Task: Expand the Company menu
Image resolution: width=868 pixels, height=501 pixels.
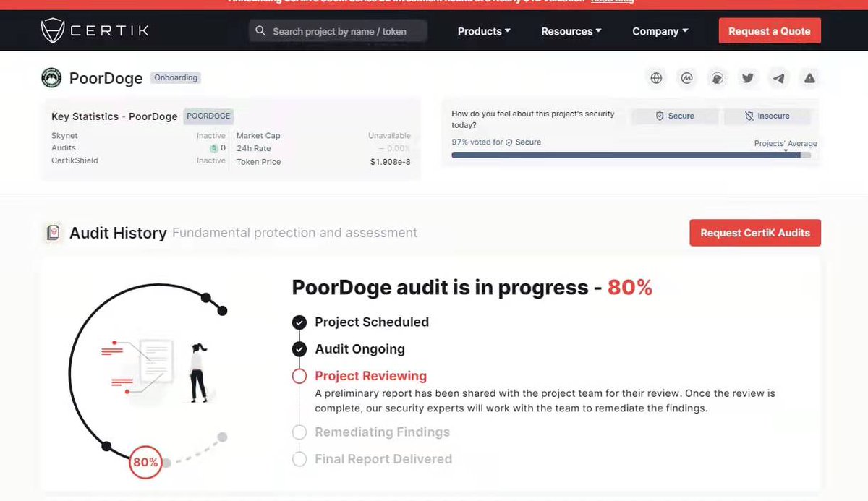Action: point(660,31)
